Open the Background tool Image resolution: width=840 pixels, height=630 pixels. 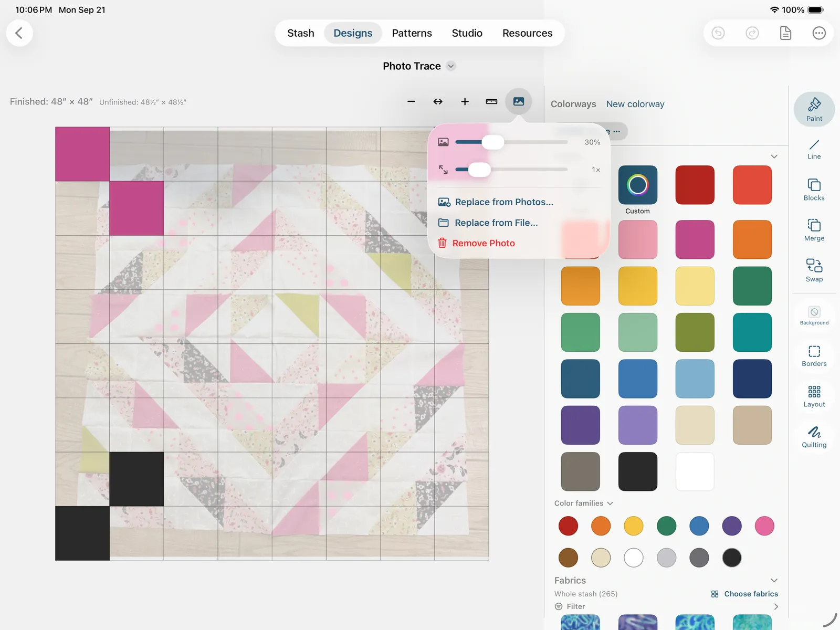click(814, 316)
